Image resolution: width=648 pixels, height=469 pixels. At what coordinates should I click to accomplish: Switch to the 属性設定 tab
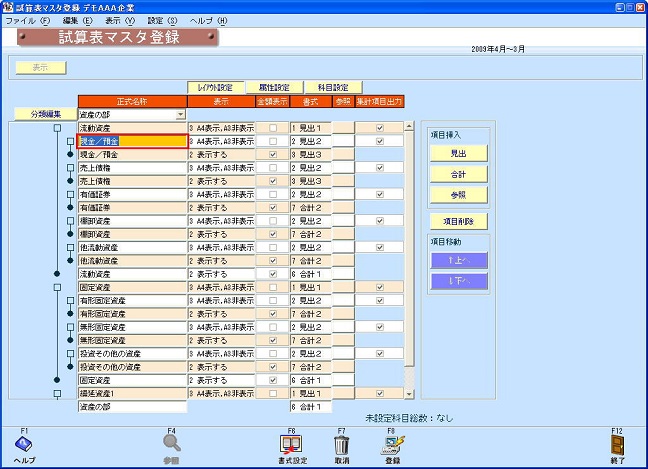pos(266,87)
